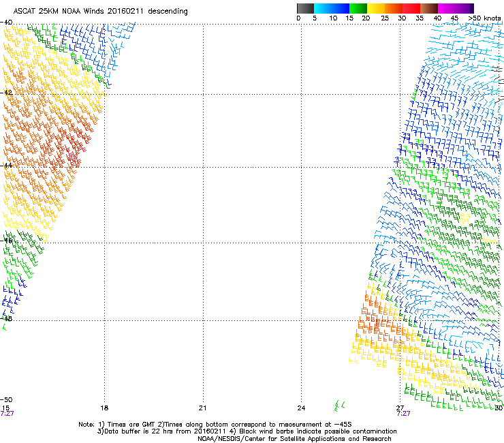504x443 pixels.
Task: Click the '30' longitude axis label
Action: (499, 408)
